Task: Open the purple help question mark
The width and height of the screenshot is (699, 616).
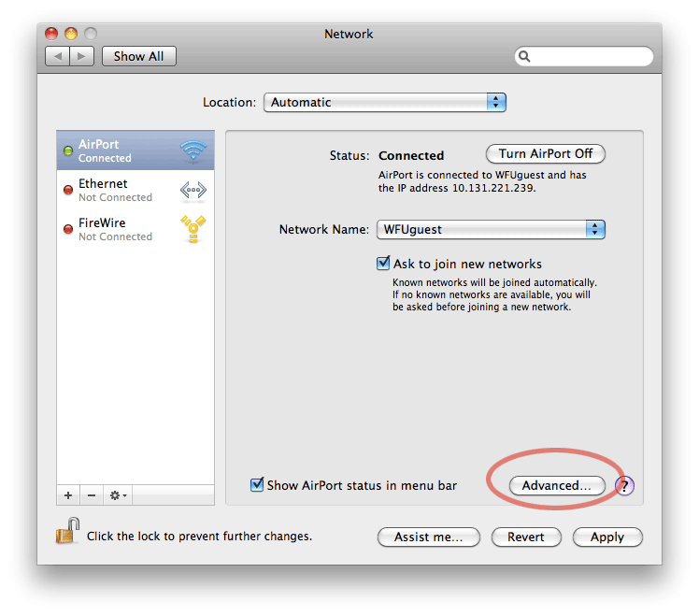Action: 624,485
